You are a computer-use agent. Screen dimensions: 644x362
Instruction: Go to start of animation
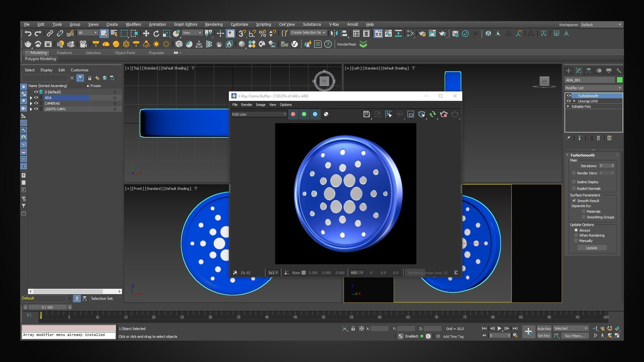484,329
